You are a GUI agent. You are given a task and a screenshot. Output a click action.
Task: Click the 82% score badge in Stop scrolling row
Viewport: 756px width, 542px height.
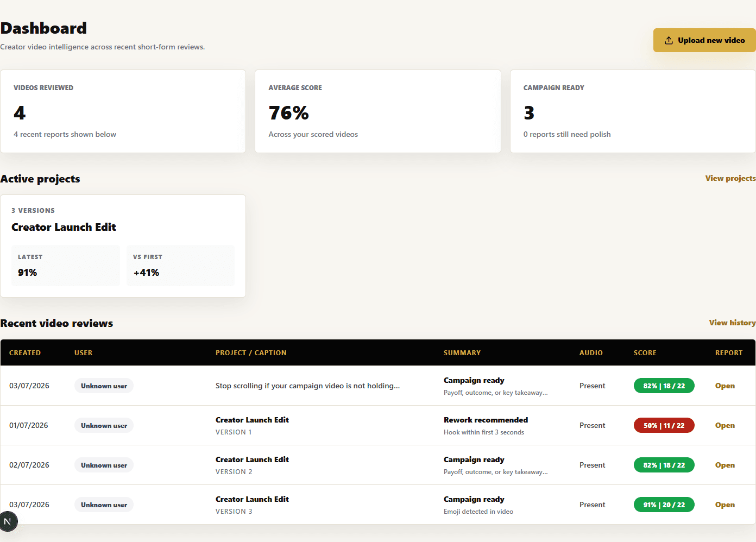664,386
